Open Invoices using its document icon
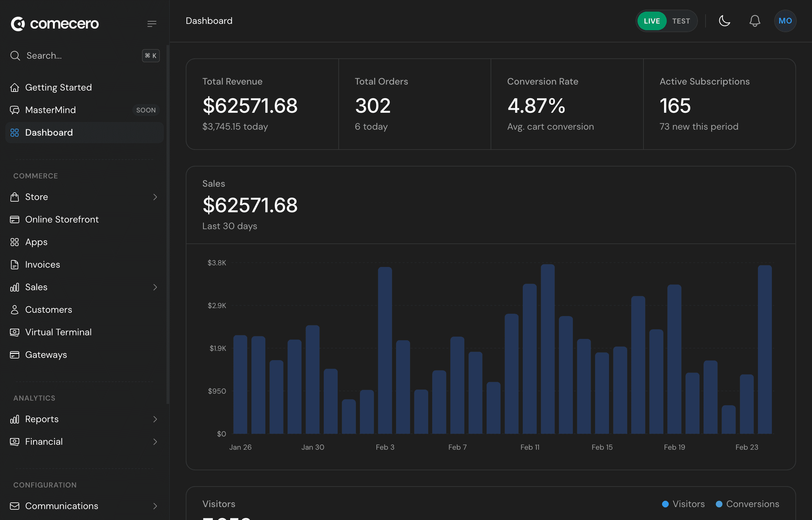812x520 pixels. coord(15,265)
